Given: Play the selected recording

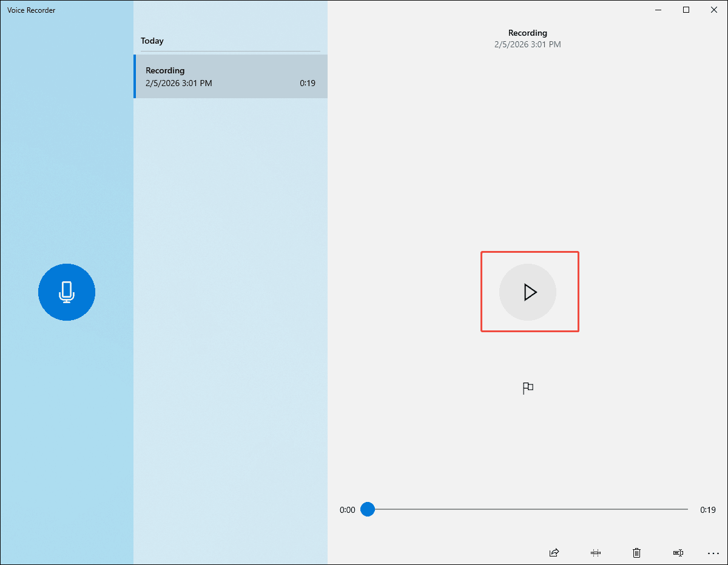Looking at the screenshot, I should [x=528, y=292].
